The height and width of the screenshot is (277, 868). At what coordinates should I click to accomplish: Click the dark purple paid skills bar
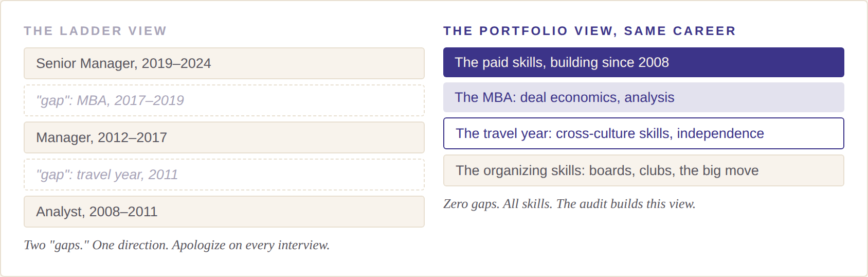coord(644,62)
